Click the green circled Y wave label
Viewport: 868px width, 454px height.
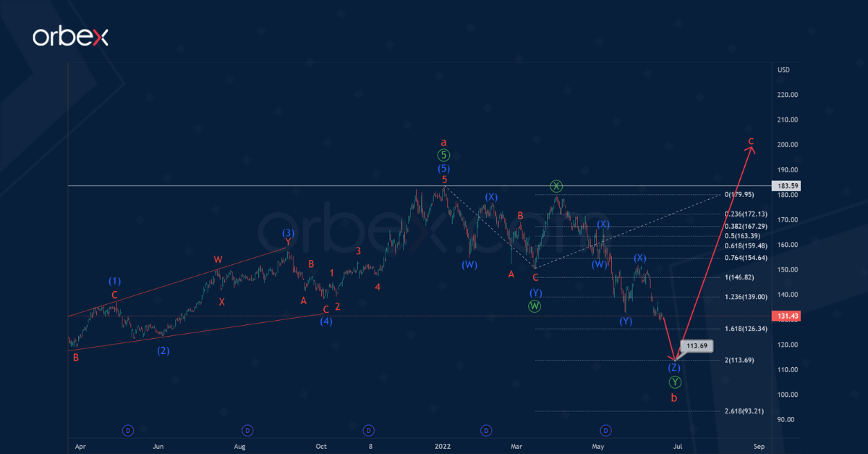click(674, 382)
